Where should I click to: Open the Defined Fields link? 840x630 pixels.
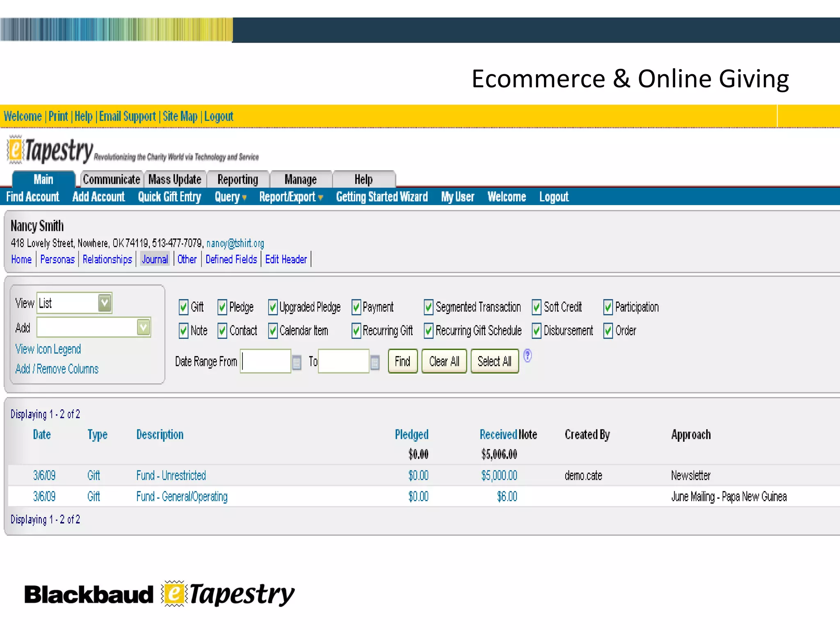pos(231,259)
